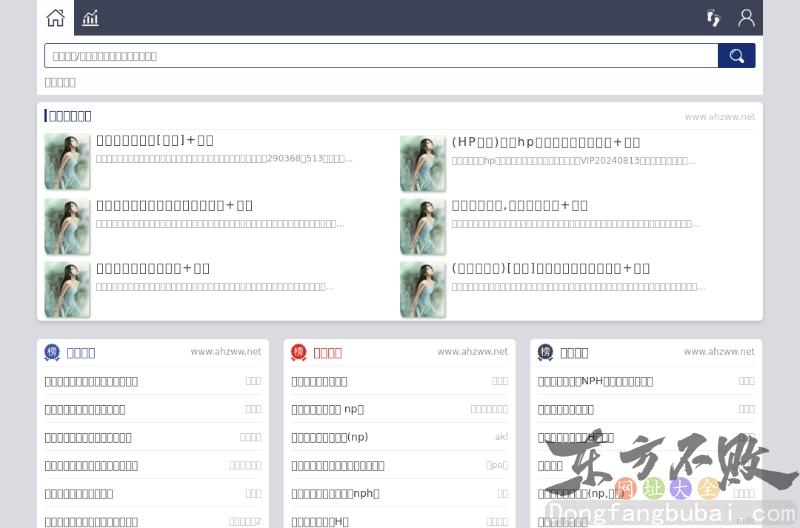
Task: Click the hot-search text below search box
Action: point(60,82)
